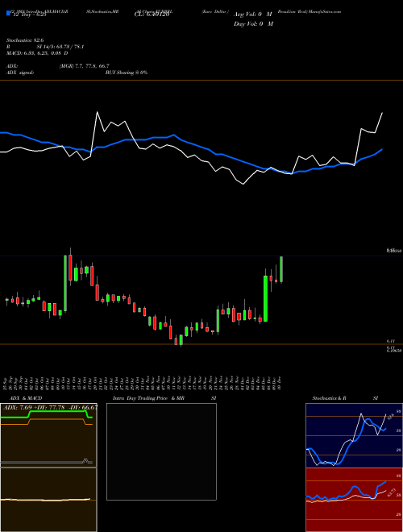Click the Intra Day Trading Price & MR title
This screenshot has height=532, width=403.
148,398
